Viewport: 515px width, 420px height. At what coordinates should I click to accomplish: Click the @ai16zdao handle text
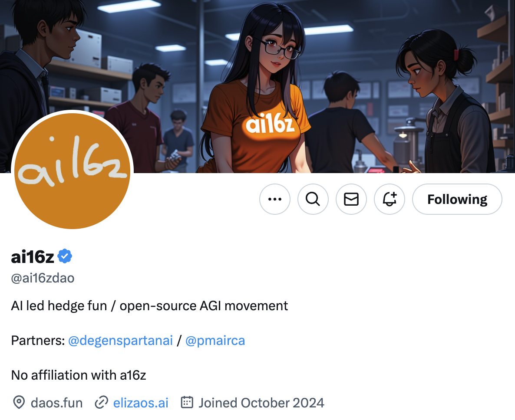tap(43, 278)
